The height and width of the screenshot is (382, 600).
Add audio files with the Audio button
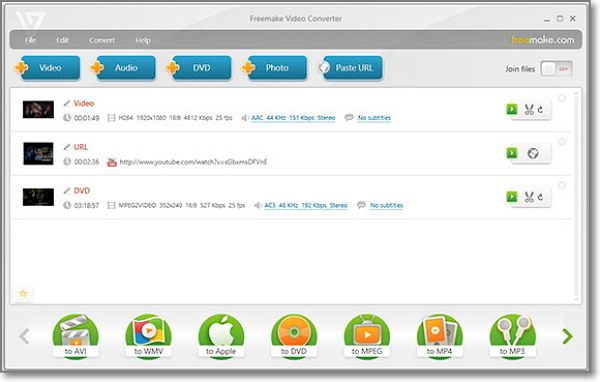(x=123, y=68)
